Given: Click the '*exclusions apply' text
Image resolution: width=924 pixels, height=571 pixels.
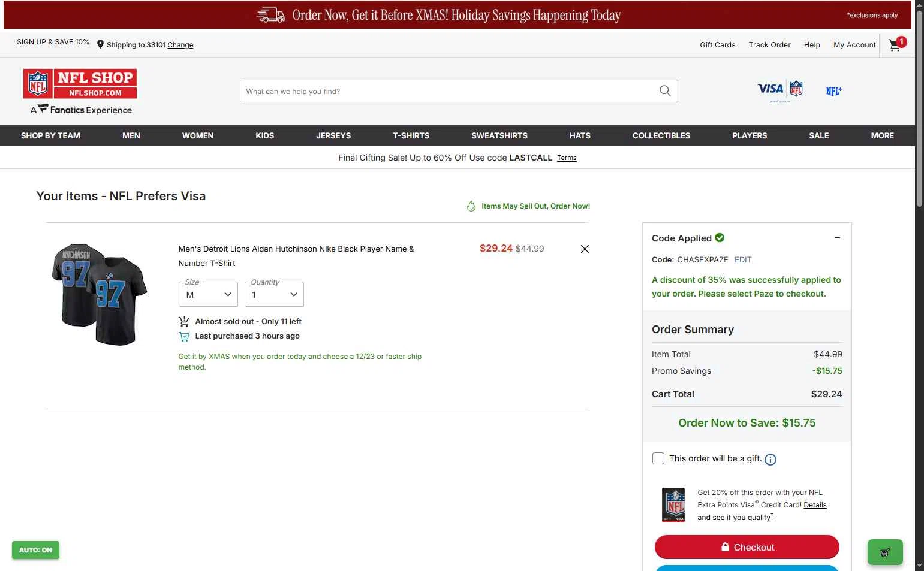Looking at the screenshot, I should click(x=872, y=15).
